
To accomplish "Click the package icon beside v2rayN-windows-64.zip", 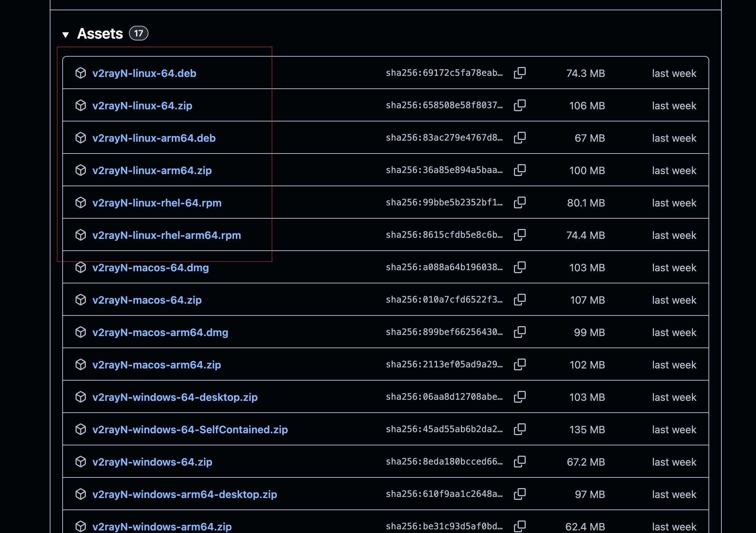I will [81, 462].
